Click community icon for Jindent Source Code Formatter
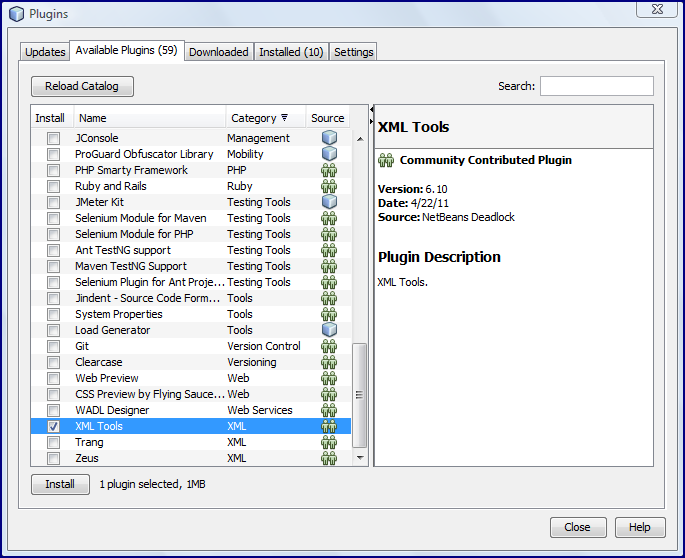685x558 pixels. 329,298
